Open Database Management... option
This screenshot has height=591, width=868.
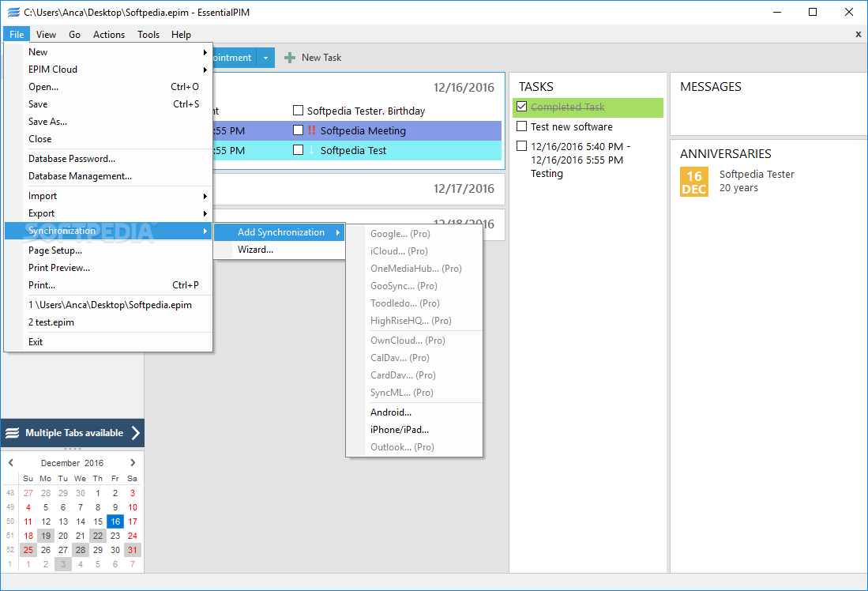coord(108,176)
